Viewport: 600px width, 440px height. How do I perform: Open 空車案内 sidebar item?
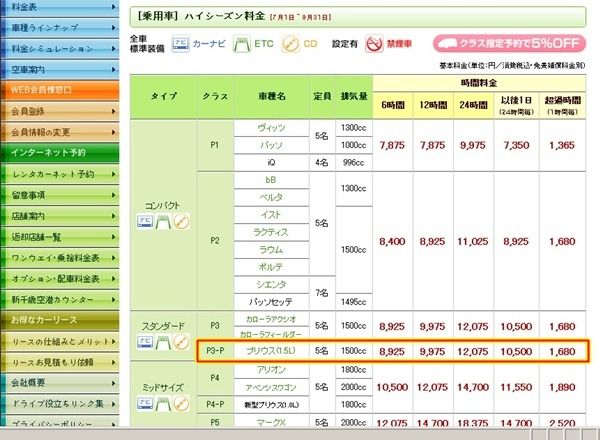pyautogui.click(x=60, y=70)
